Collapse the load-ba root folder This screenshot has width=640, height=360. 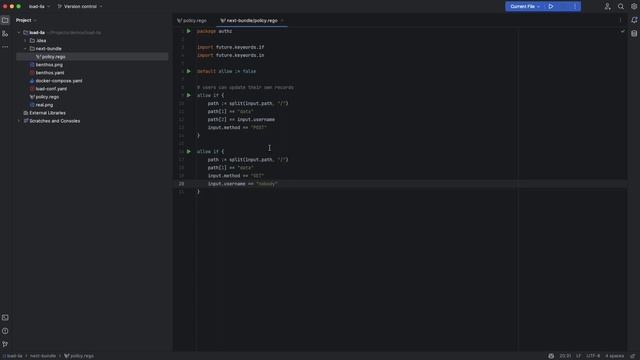(19, 33)
